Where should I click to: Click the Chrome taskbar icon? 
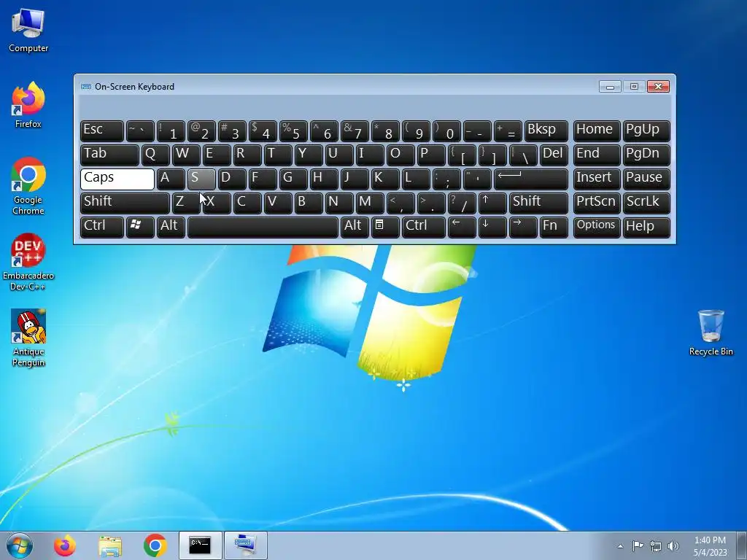155,545
